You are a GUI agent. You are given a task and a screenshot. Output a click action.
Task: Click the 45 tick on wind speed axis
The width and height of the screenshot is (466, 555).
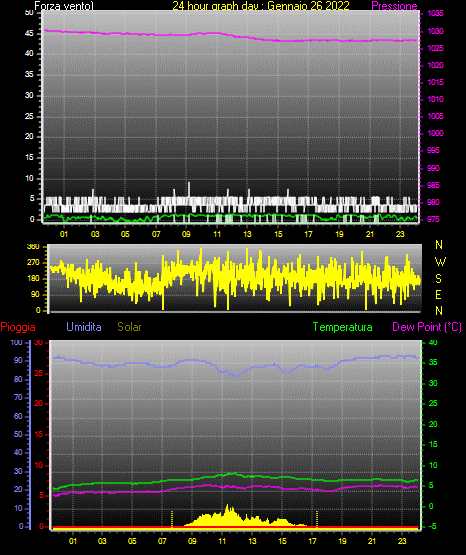click(x=29, y=34)
